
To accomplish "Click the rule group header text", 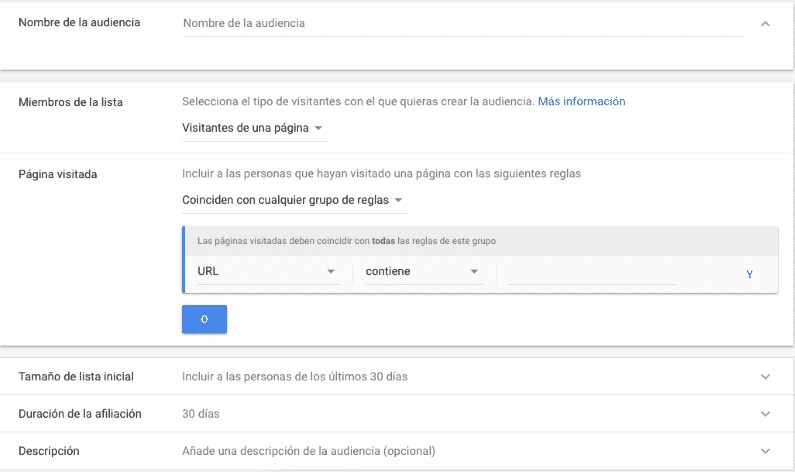I will point(347,241).
